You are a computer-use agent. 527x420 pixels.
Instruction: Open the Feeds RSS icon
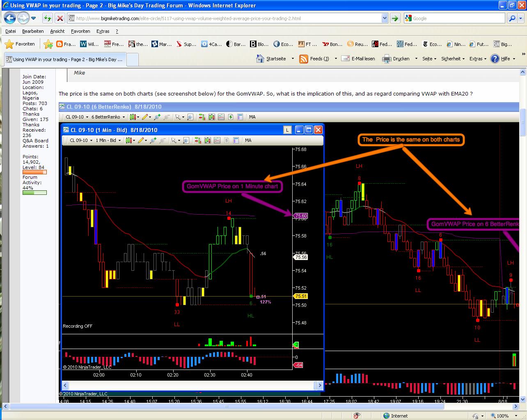[x=304, y=59]
